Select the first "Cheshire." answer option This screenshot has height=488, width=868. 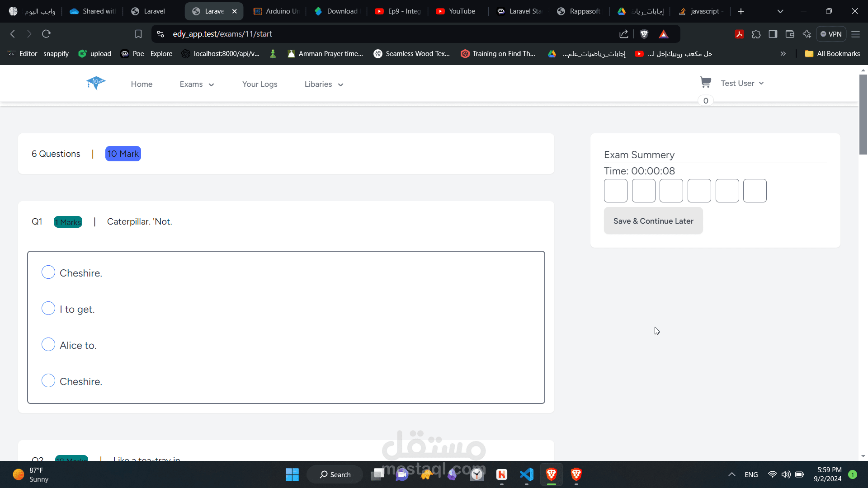coord(48,272)
